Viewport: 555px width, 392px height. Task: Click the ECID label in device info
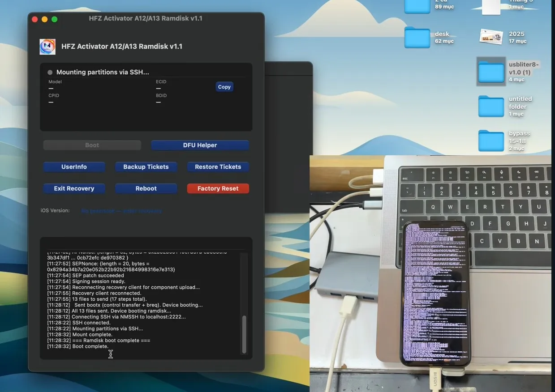[x=161, y=82]
